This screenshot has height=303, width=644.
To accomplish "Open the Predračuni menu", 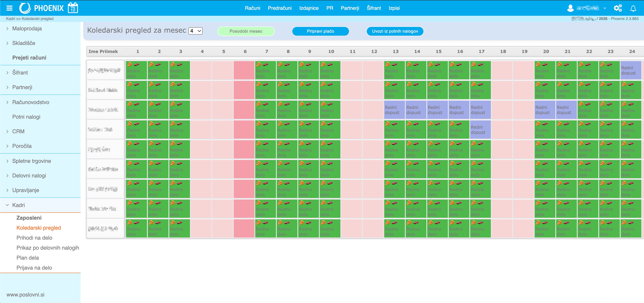I will pyautogui.click(x=280, y=8).
